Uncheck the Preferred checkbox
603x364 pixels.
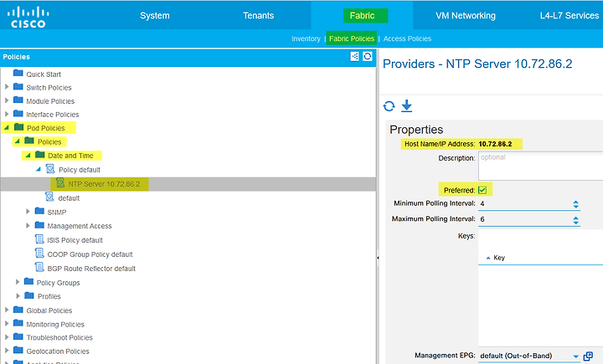[482, 190]
